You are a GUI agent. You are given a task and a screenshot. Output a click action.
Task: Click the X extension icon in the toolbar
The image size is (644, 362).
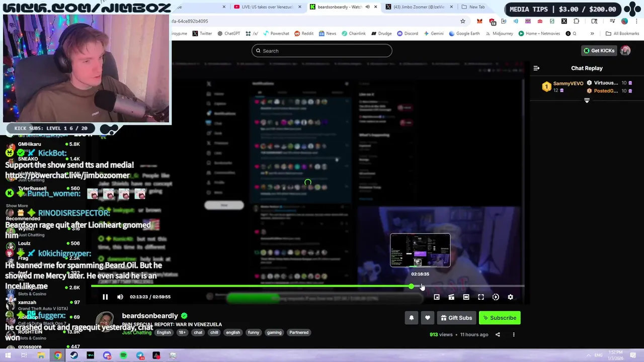(564, 21)
